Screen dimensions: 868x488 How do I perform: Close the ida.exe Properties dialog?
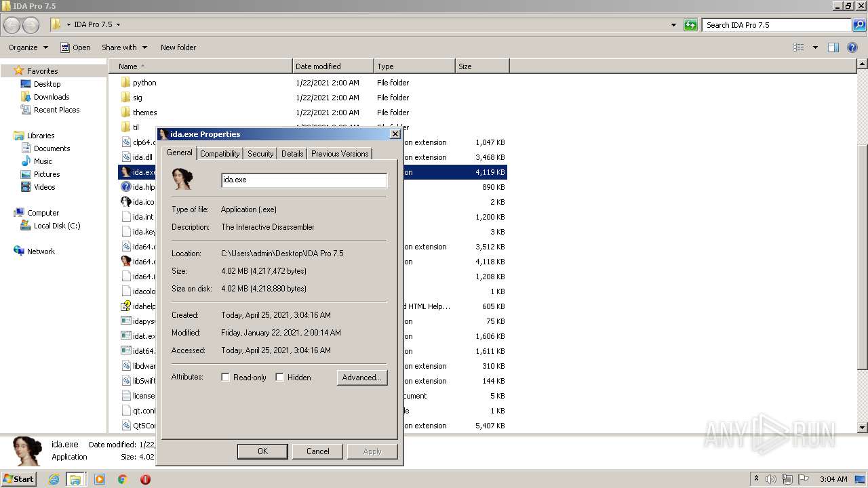[x=395, y=134]
